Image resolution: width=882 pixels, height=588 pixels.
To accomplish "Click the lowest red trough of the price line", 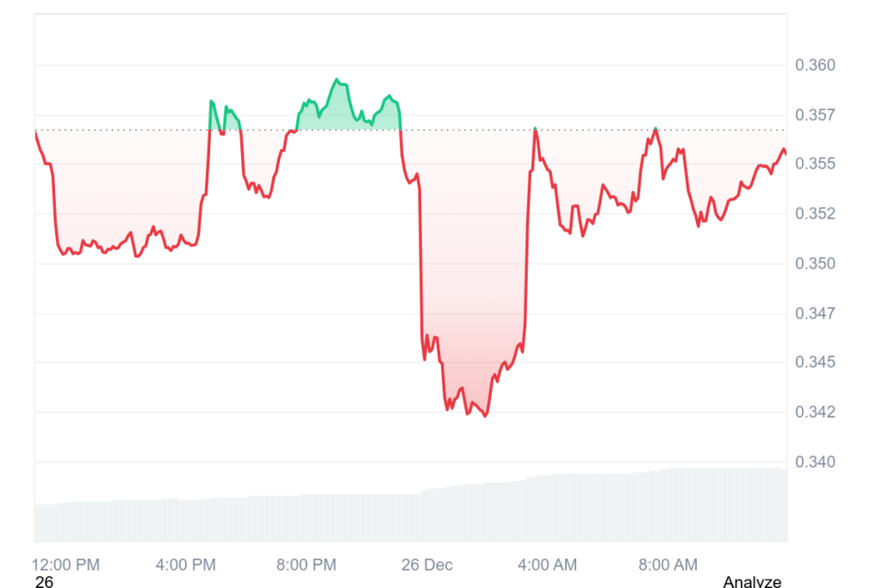I will [x=485, y=416].
